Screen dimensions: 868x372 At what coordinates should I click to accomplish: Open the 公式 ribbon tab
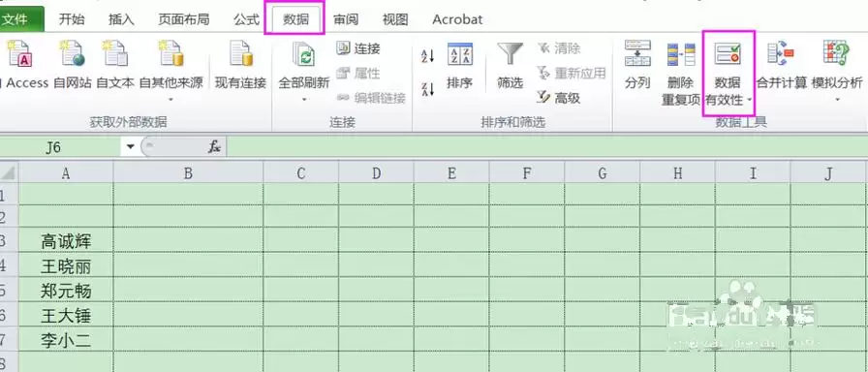click(x=246, y=19)
